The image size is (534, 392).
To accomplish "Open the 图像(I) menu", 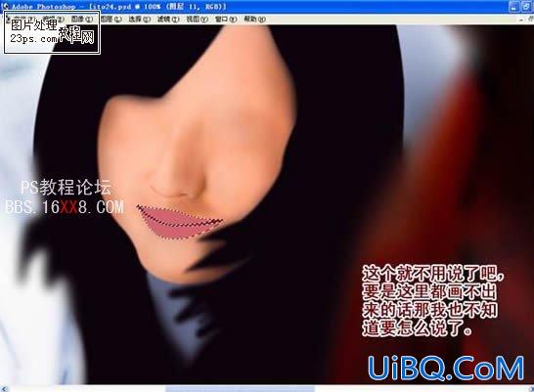I will [82, 19].
